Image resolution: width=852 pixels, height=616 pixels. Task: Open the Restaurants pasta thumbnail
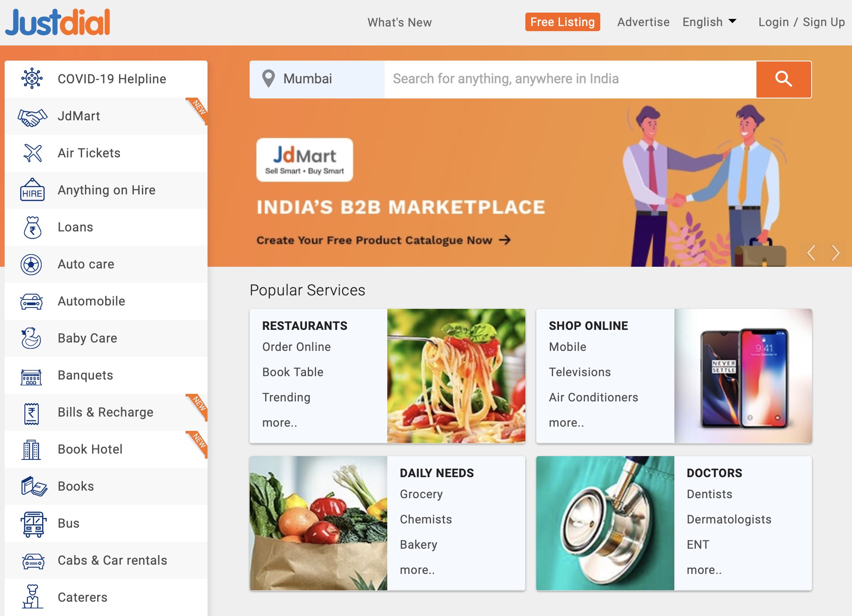456,376
